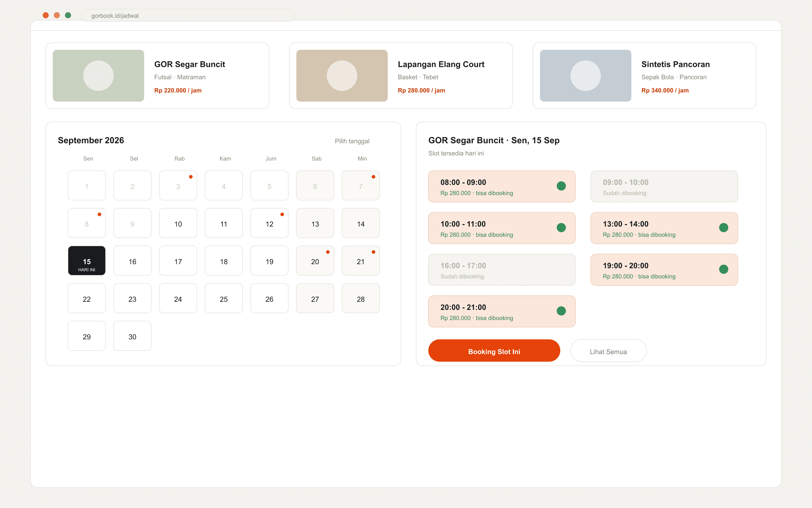
Task: Select calendar date 10
Action: [x=178, y=223]
